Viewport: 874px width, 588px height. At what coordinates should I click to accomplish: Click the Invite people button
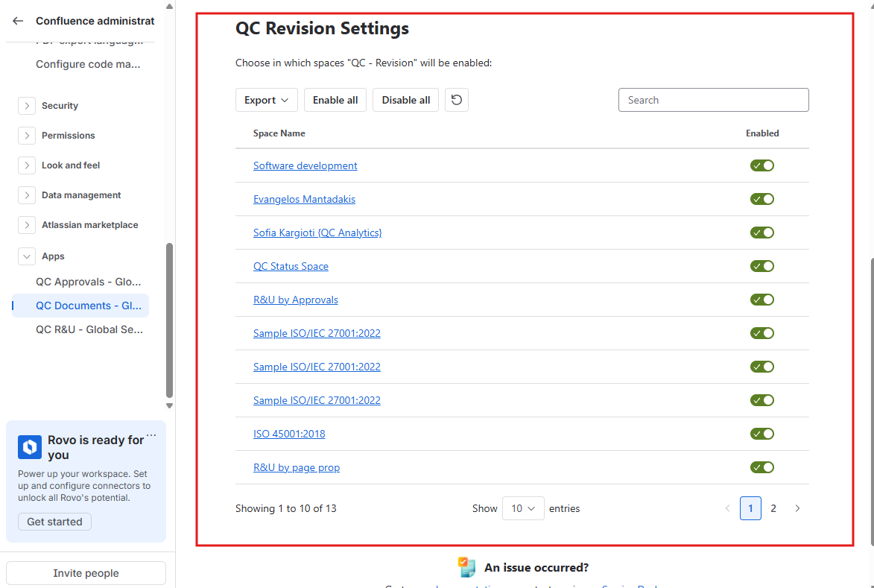coord(86,573)
